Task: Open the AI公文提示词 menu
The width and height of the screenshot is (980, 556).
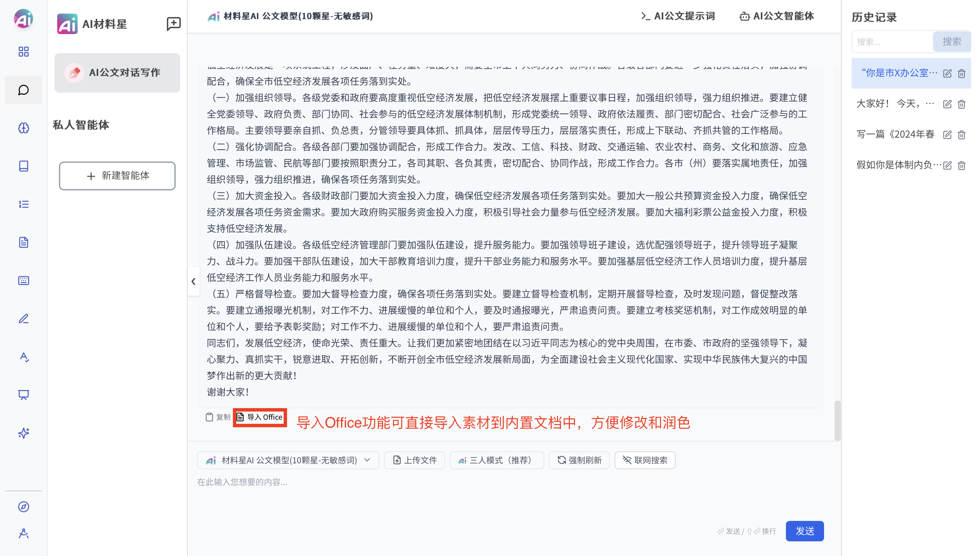Action: click(x=678, y=16)
